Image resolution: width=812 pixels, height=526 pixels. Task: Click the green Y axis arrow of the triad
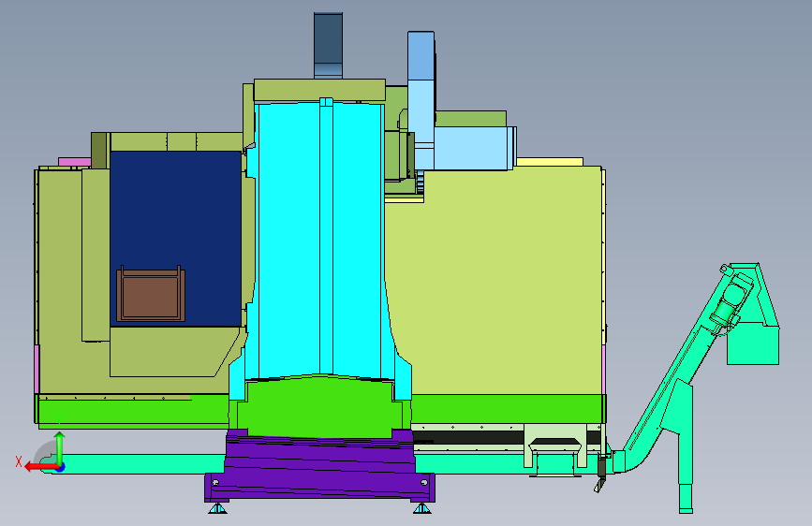coord(60,447)
